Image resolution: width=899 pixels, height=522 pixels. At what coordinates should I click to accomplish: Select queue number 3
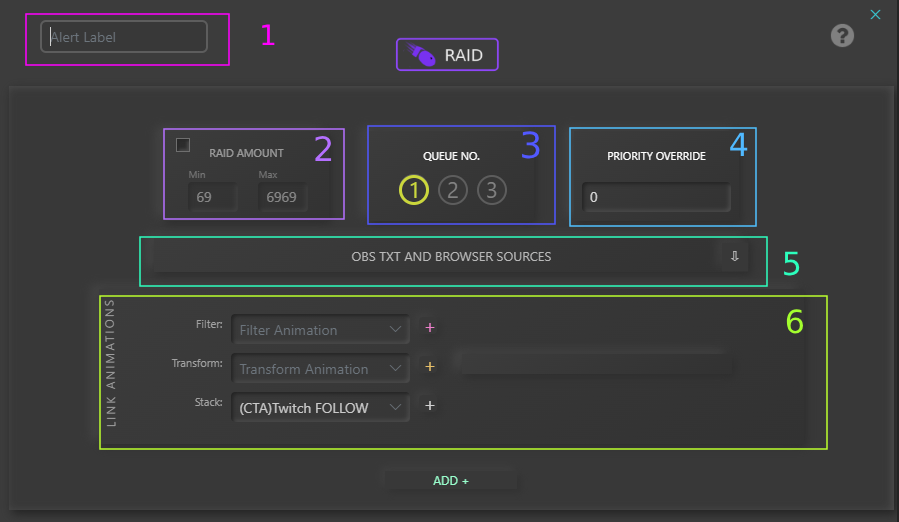(x=491, y=189)
